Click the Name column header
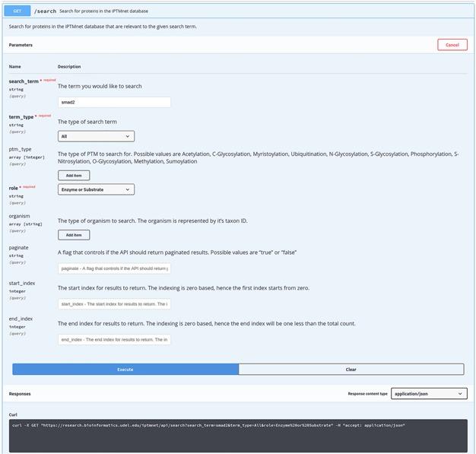The image size is (476, 454). [14, 66]
